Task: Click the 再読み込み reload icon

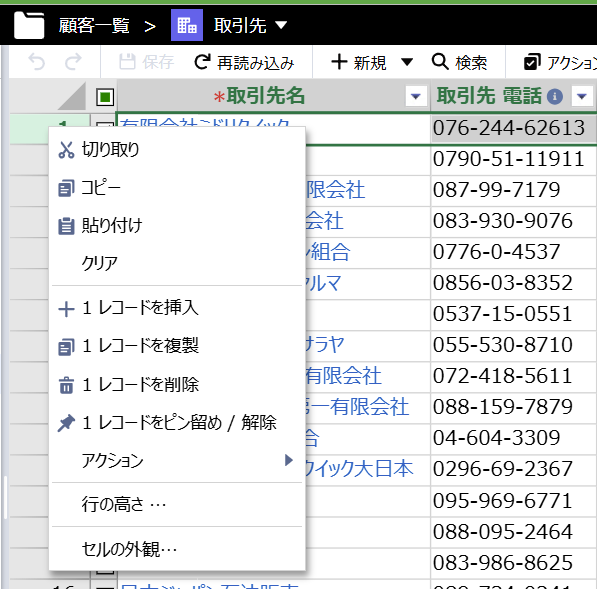Action: pyautogui.click(x=202, y=62)
